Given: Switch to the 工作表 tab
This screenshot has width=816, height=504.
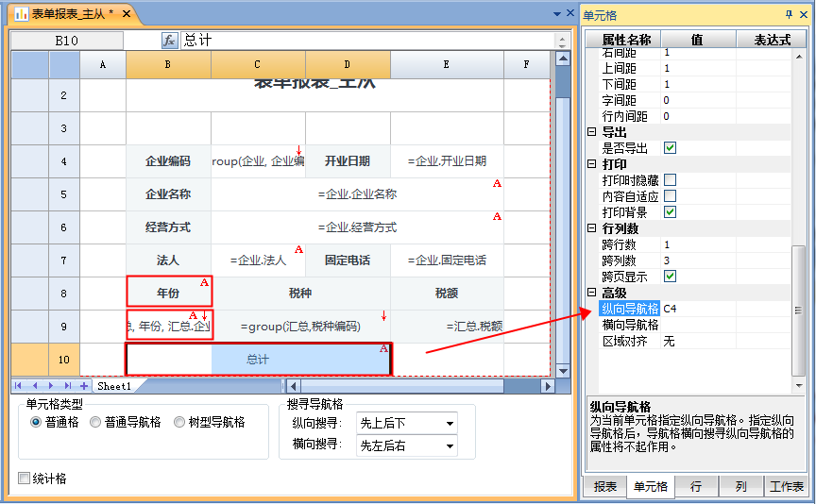Looking at the screenshot, I should [x=785, y=487].
